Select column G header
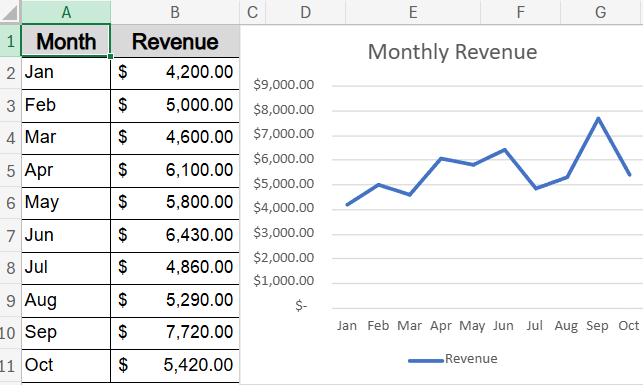The width and height of the screenshot is (643, 385). click(601, 12)
